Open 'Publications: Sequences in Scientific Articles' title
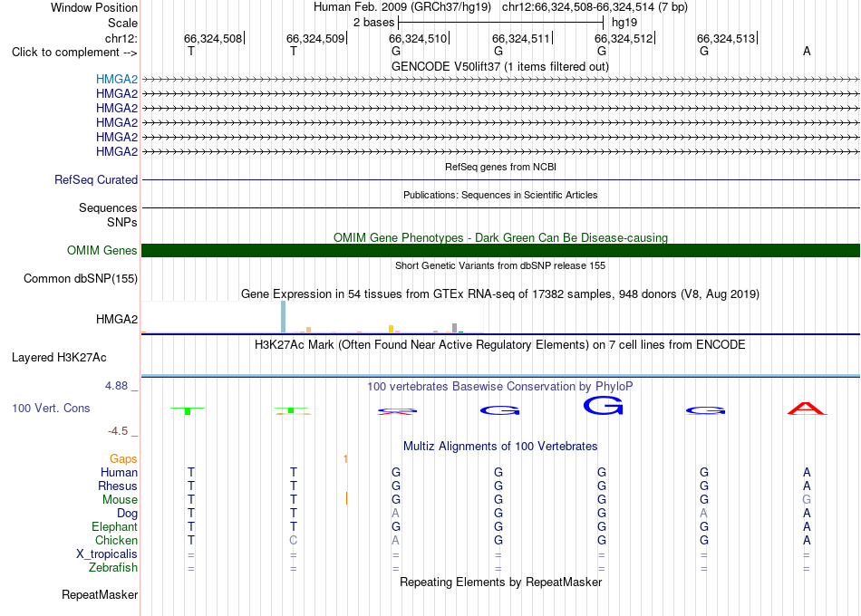This screenshot has height=616, width=861. (500, 195)
